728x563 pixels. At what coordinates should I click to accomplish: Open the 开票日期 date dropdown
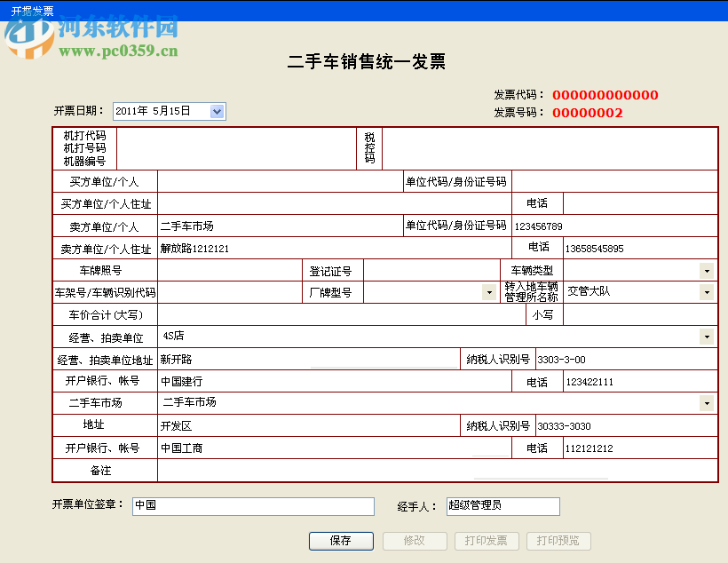217,111
